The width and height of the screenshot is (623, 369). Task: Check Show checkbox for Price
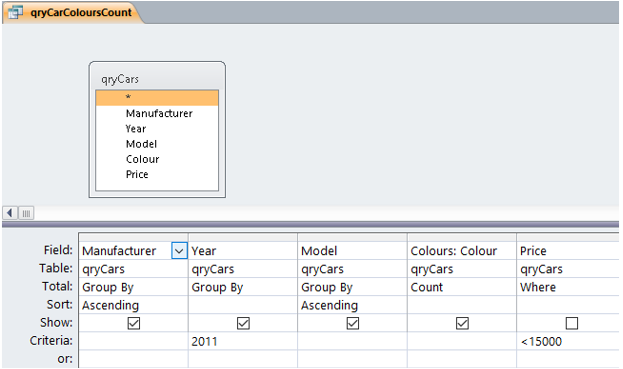(572, 323)
